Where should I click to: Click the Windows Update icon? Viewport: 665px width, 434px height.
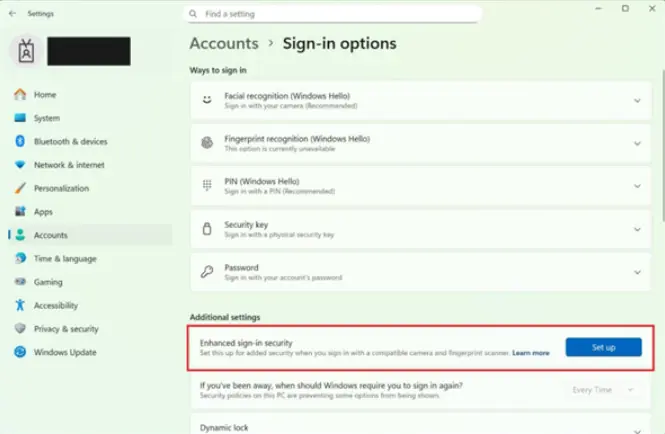tap(19, 352)
